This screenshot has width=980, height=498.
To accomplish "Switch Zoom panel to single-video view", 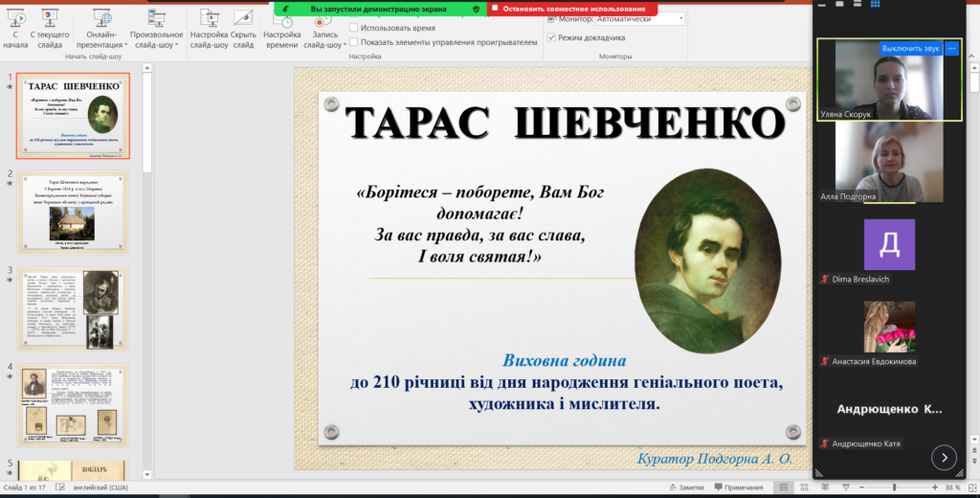I will pos(839,4).
